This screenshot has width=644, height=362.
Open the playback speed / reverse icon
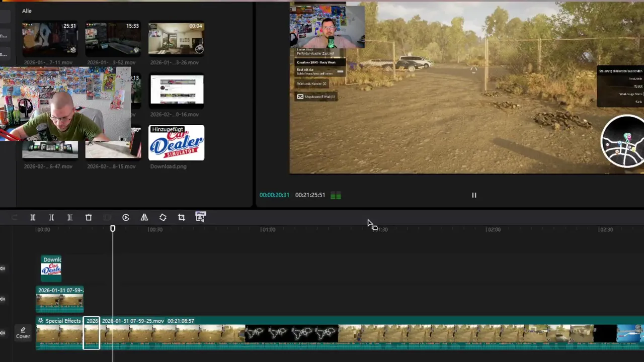coord(126,217)
